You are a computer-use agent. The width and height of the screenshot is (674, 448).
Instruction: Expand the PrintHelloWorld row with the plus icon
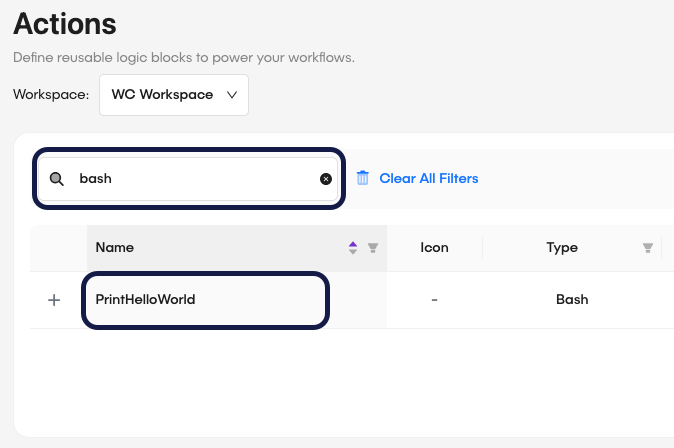click(54, 300)
